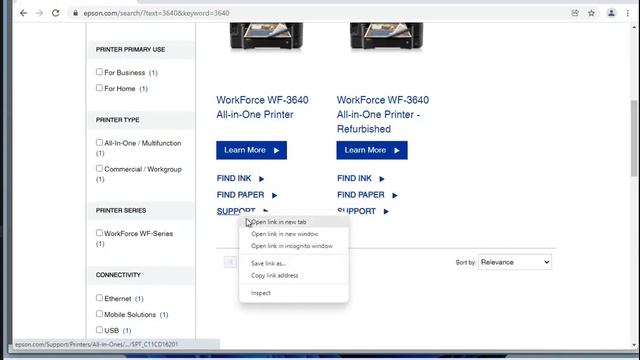
Task: Select Mobile Solutions checkbox
Action: pos(99,313)
